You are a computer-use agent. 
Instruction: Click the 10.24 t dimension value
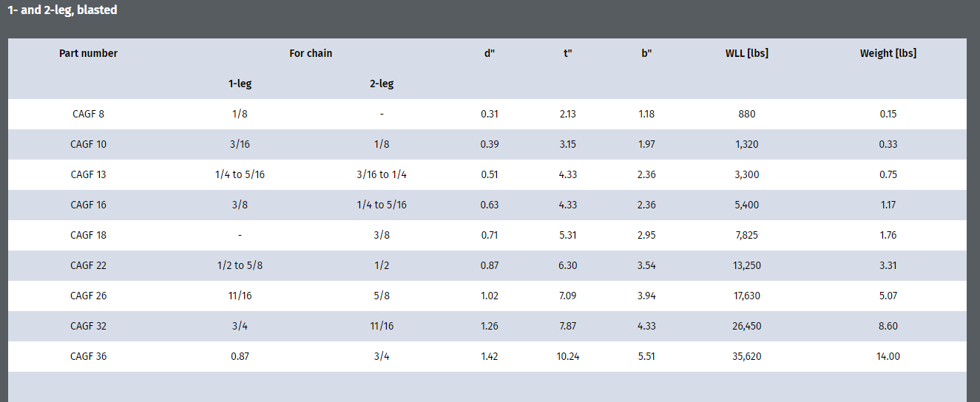point(568,356)
